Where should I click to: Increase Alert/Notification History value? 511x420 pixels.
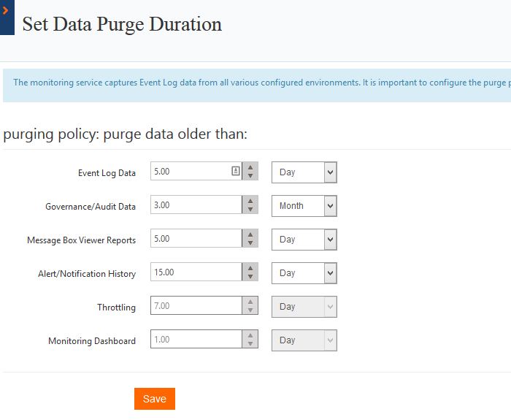pos(250,269)
